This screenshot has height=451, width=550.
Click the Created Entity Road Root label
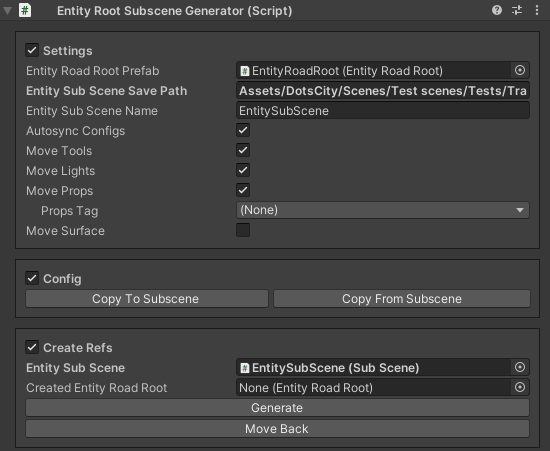click(x=96, y=388)
